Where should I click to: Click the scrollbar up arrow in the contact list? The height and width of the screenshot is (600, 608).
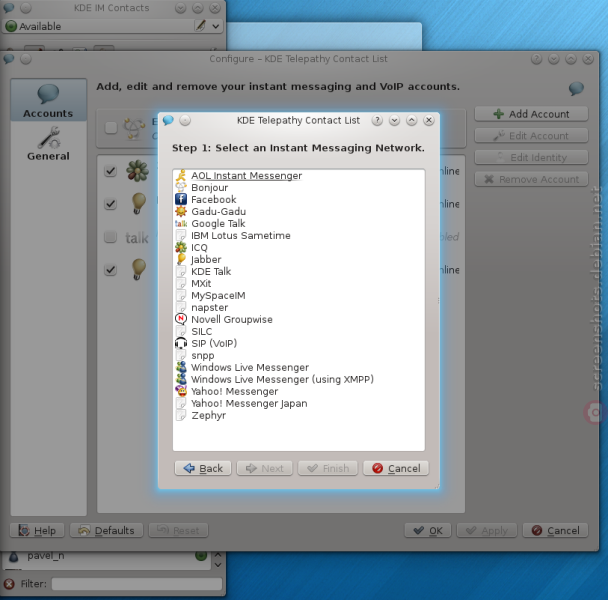tap(218, 555)
